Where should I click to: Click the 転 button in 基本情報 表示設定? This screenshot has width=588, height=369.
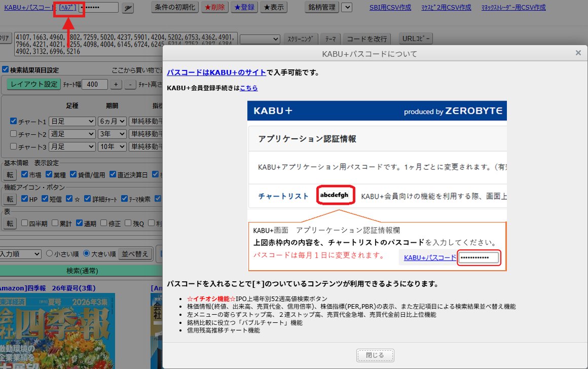(x=10, y=175)
